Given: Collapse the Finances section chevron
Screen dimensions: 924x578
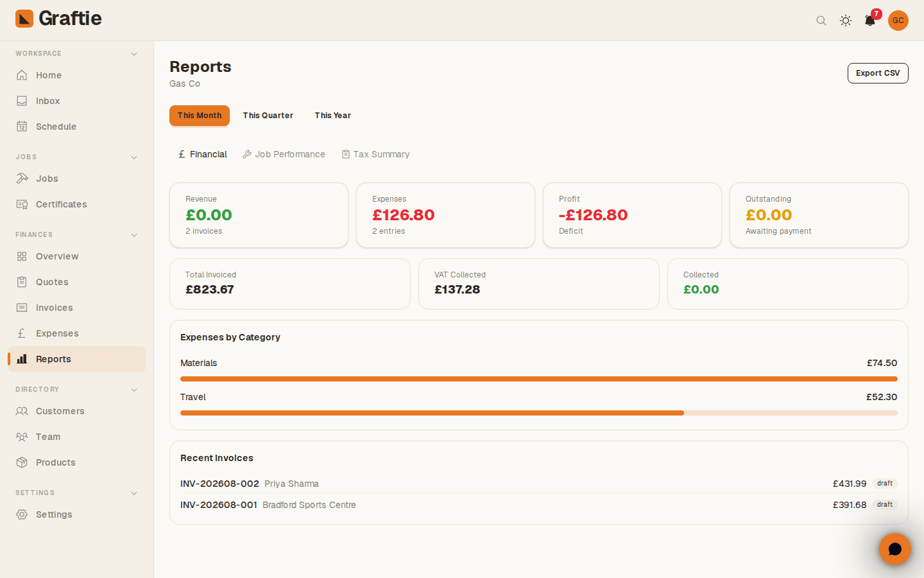Looking at the screenshot, I should (x=134, y=235).
